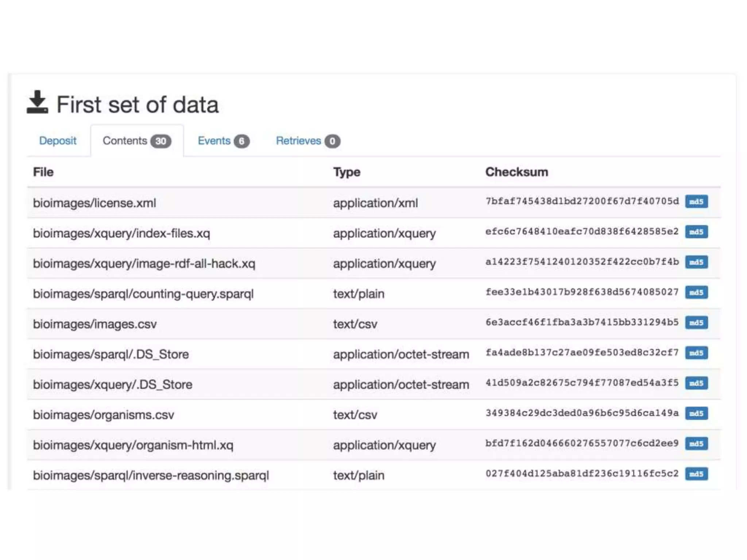
Task: Click md5 badge for bioimages/images.csv row
Action: [x=696, y=323]
